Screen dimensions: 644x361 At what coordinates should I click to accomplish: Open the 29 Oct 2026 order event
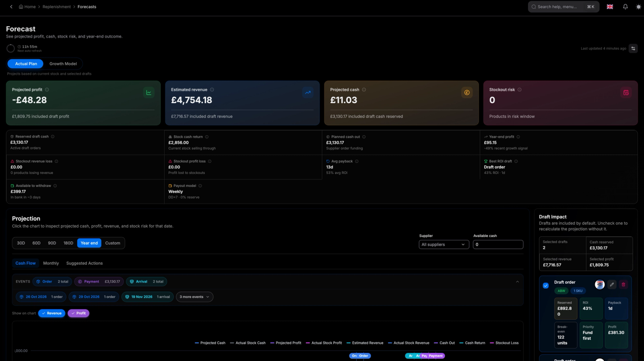click(x=94, y=297)
